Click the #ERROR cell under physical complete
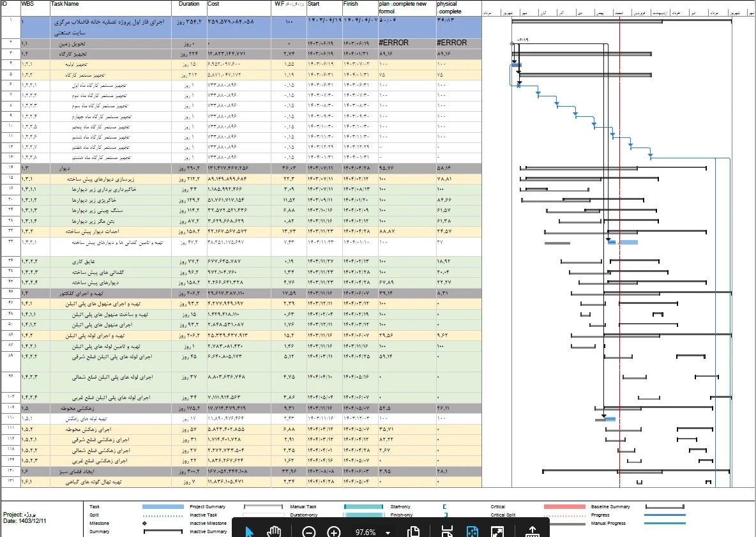The width and height of the screenshot is (756, 537). [451, 43]
